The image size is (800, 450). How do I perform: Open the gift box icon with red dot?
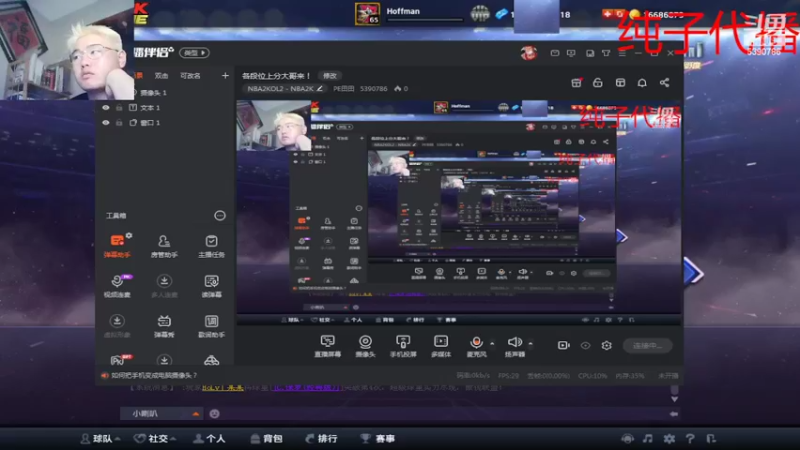[x=577, y=83]
